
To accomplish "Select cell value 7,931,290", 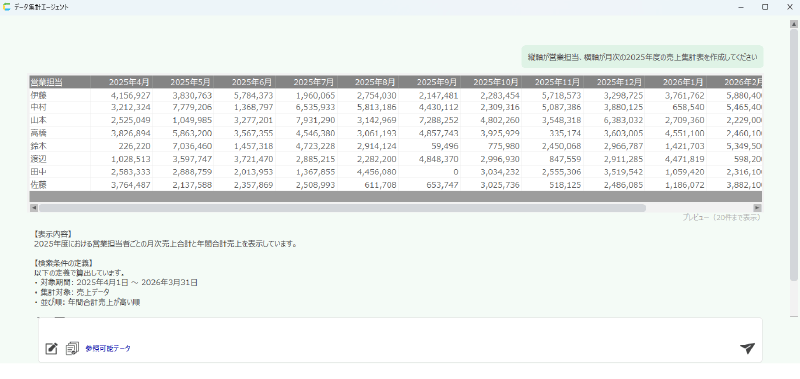I will 315,120.
